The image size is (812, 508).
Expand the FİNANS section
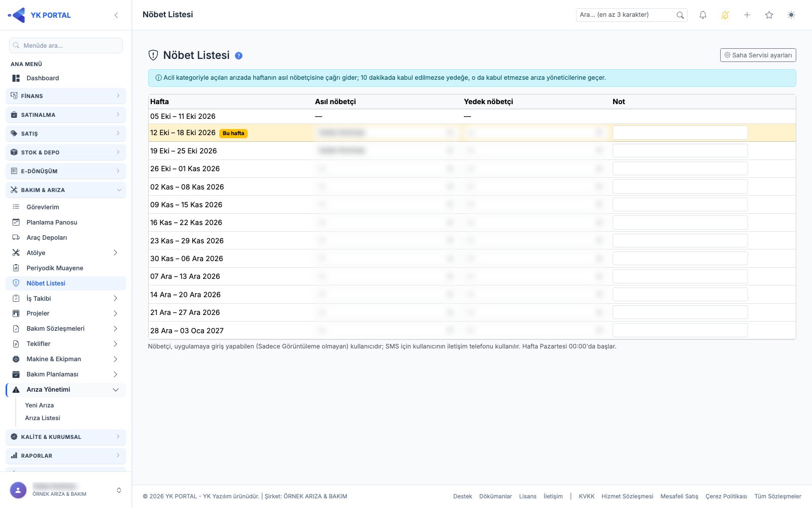(x=66, y=96)
